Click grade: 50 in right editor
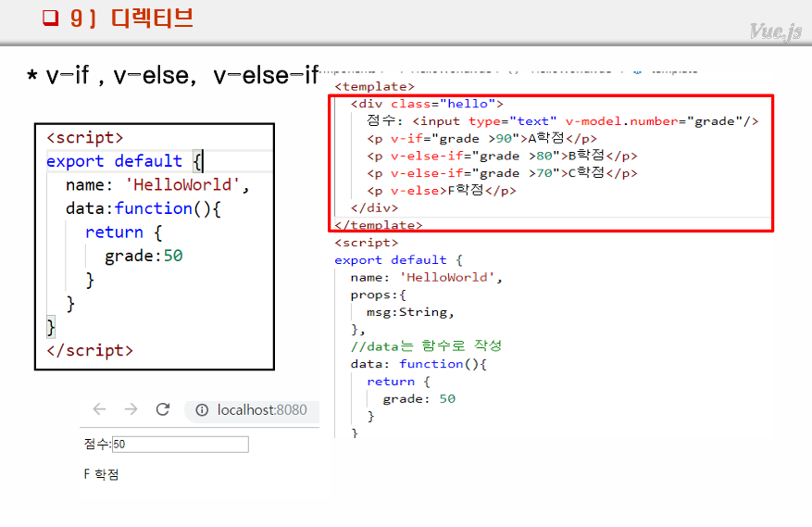 [x=418, y=398]
